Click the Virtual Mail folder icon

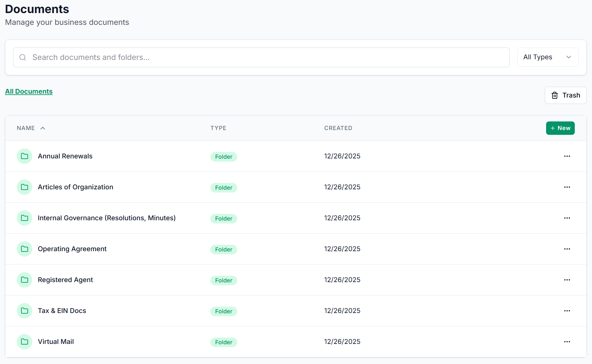click(25, 342)
